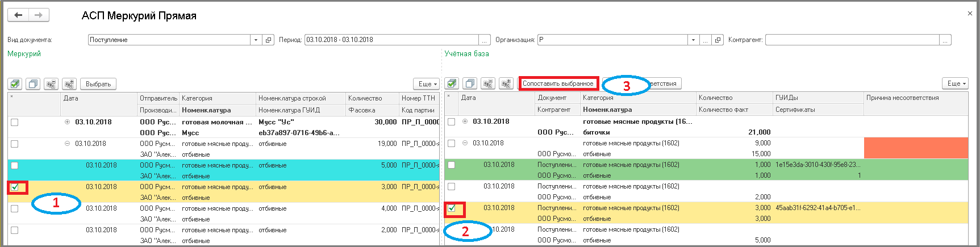Tick the Учётная база row with quantity 9,000
This screenshot has width=980, height=247.
pyautogui.click(x=451, y=143)
